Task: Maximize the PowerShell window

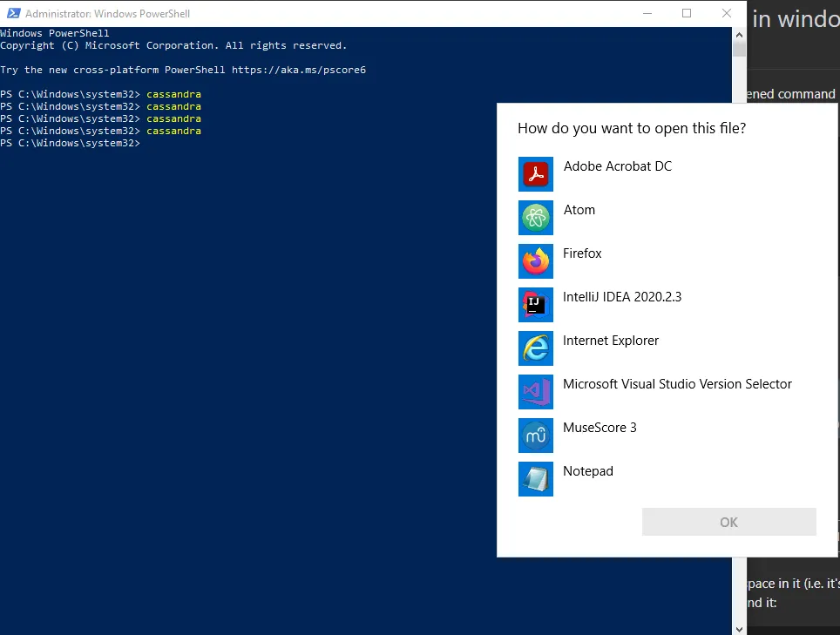Action: point(687,13)
